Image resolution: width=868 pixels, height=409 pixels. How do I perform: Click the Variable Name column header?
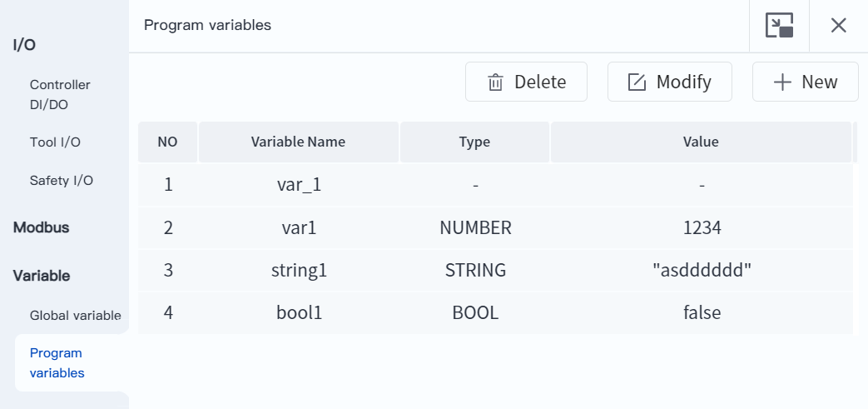(x=298, y=142)
